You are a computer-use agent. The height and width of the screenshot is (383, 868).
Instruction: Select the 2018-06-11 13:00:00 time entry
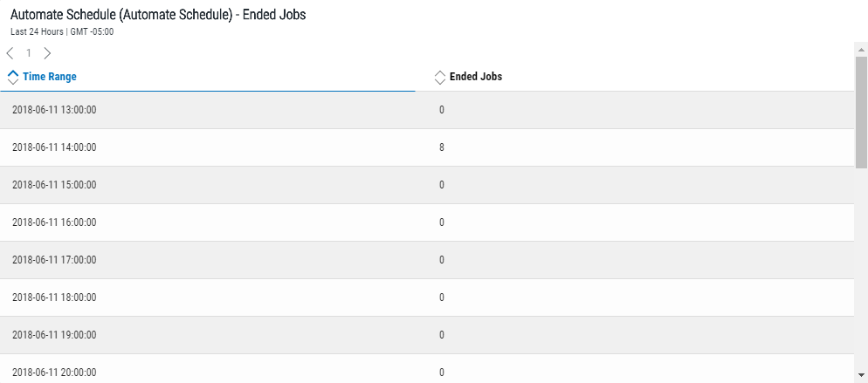[x=54, y=110]
